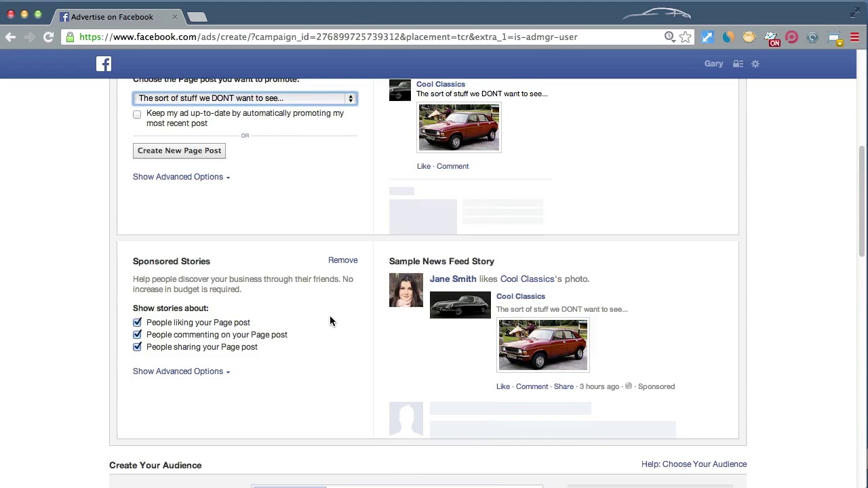868x488 pixels.
Task: Click the red car image in top preview
Action: pos(459,127)
